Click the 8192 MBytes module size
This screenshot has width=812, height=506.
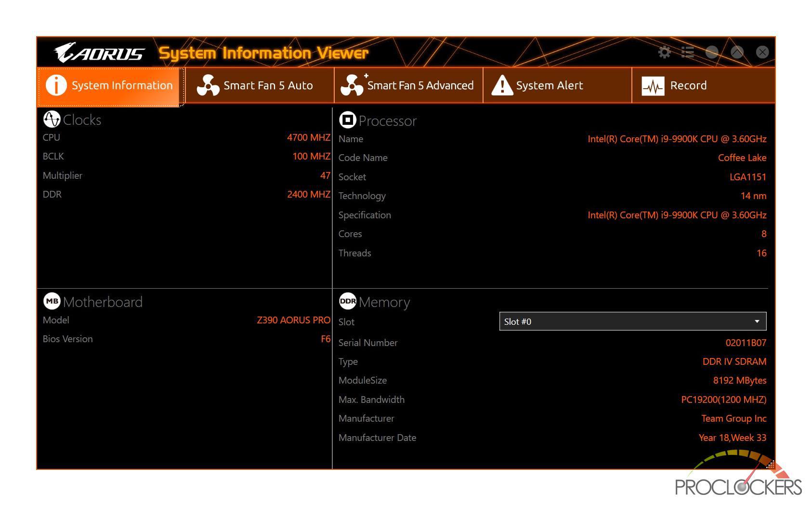click(x=739, y=380)
